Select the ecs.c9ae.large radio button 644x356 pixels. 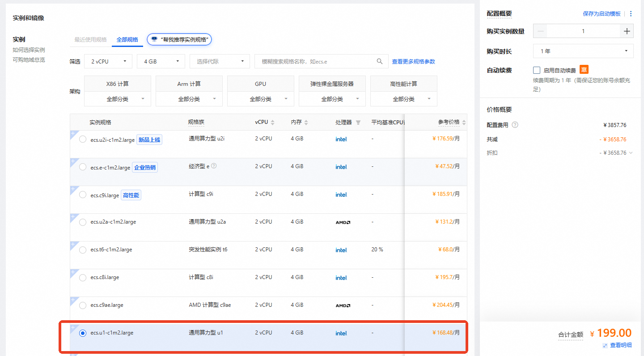(83, 305)
